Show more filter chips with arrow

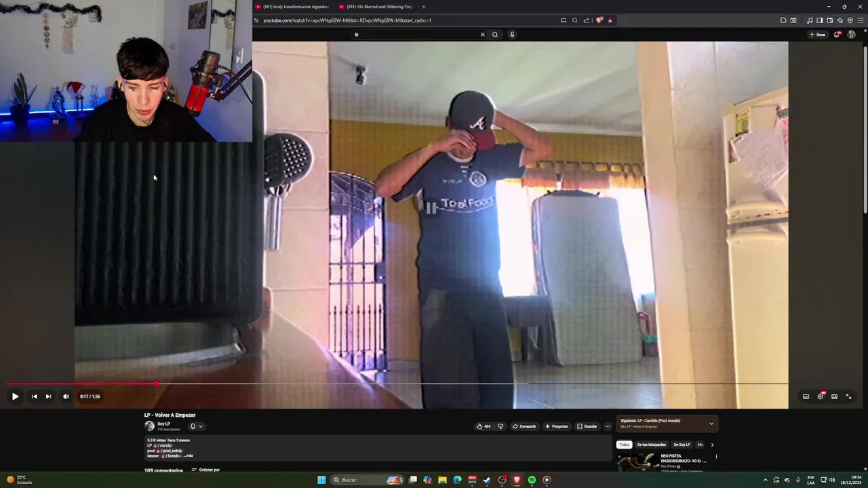click(x=712, y=445)
